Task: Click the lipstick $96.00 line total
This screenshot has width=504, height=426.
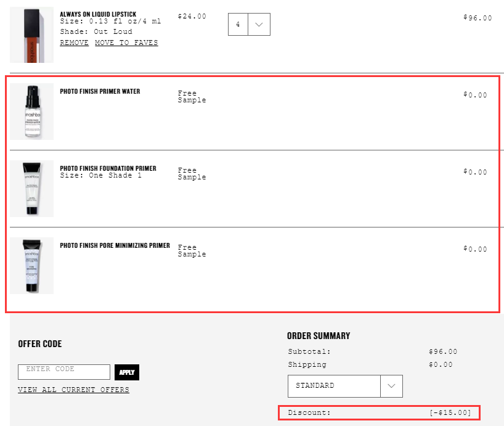Action: pos(477,18)
